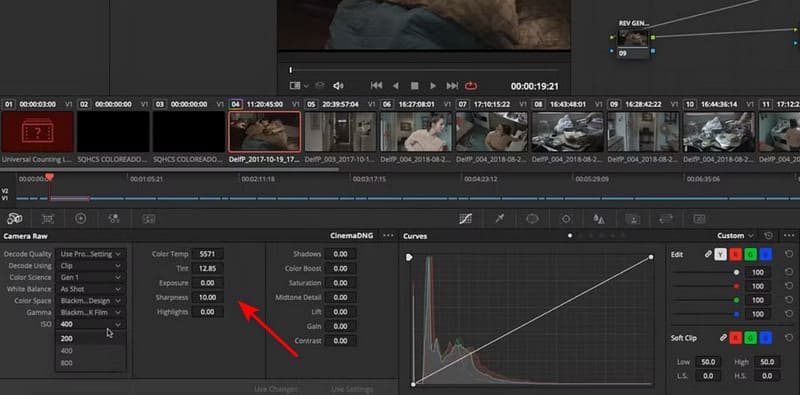The width and height of the screenshot is (800, 395).
Task: Open the Color Match palette
Action: pyautogui.click(x=47, y=219)
